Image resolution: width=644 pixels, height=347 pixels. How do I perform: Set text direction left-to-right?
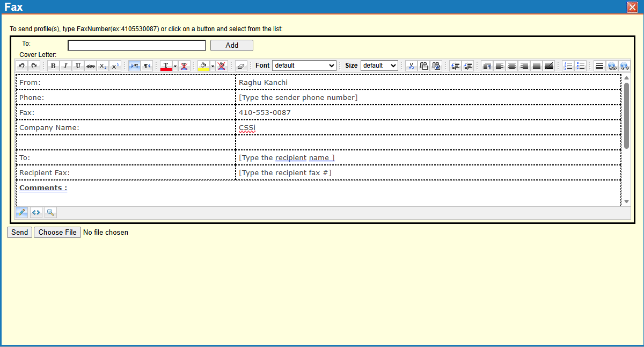(134, 66)
